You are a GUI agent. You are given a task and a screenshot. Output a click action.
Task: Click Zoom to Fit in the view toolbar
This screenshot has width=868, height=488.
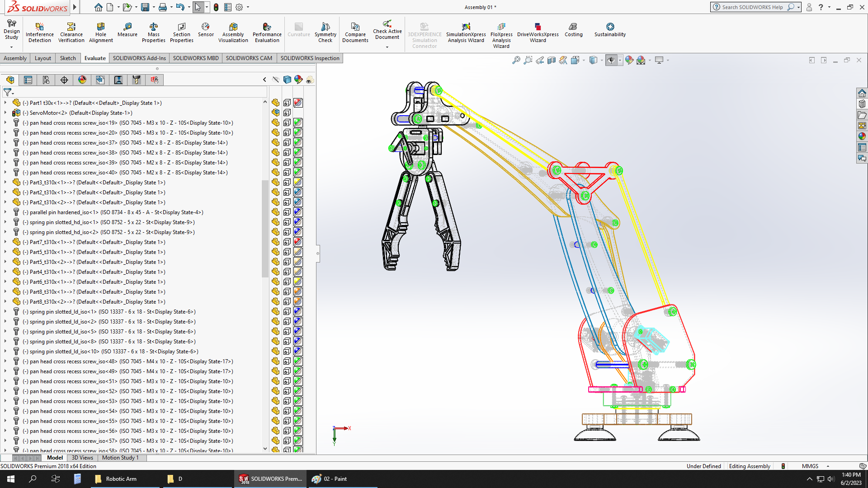[516, 60]
